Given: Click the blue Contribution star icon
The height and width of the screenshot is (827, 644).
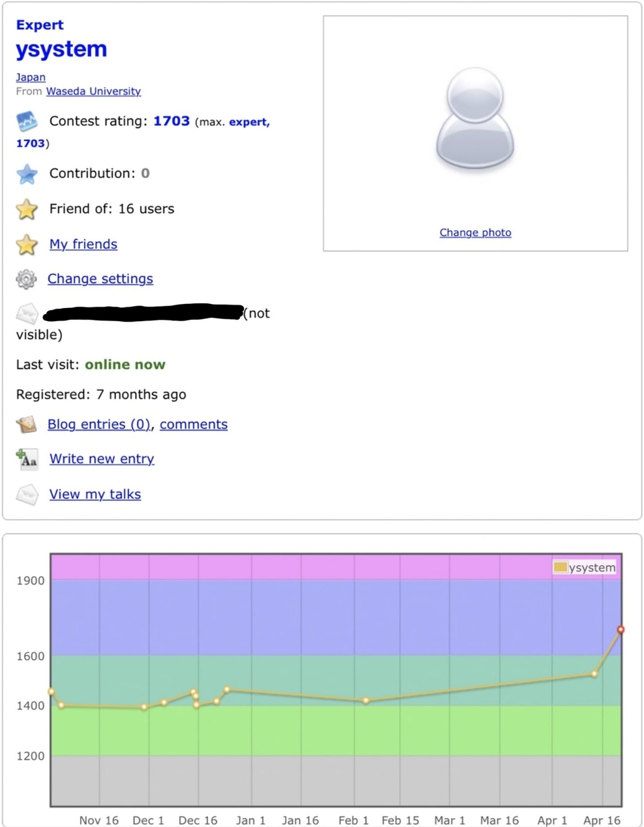Looking at the screenshot, I should click(x=26, y=174).
